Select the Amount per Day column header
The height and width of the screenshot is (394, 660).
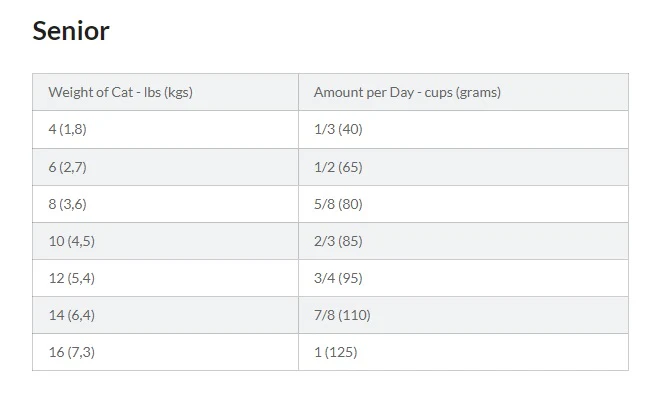463,92
